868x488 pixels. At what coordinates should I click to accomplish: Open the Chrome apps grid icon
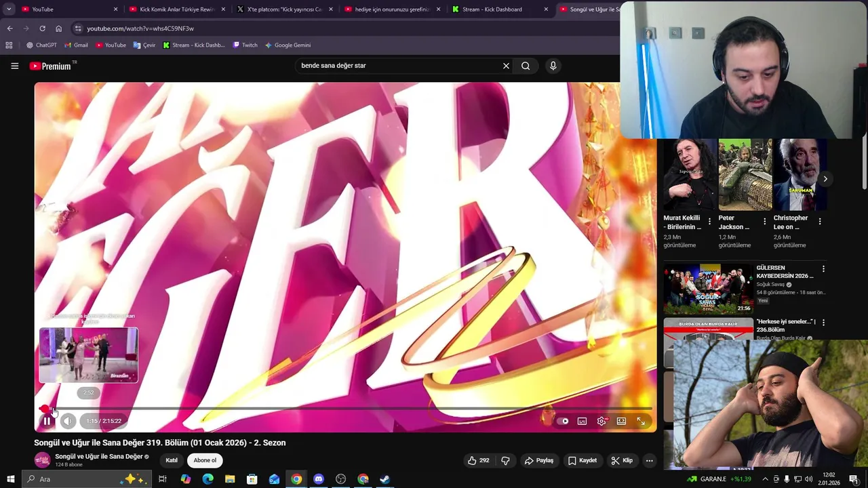point(9,45)
